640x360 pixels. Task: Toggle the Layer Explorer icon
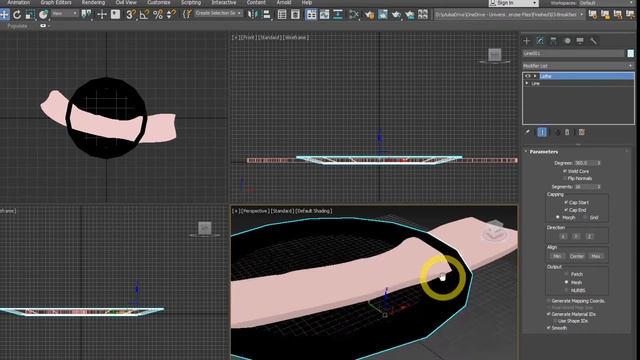click(x=295, y=15)
